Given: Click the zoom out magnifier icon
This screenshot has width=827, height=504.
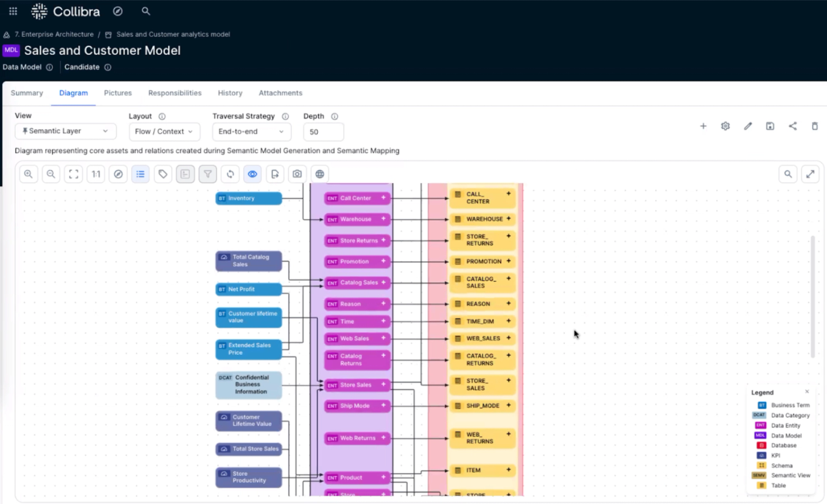Looking at the screenshot, I should (51, 174).
